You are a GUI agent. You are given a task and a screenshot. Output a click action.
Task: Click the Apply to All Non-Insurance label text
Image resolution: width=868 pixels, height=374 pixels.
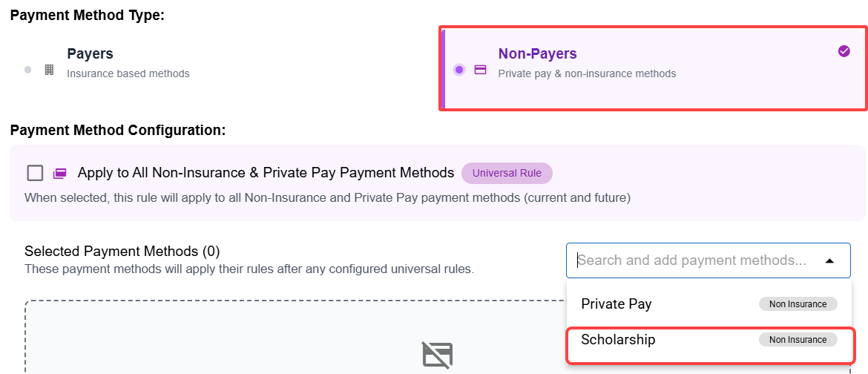pos(266,173)
